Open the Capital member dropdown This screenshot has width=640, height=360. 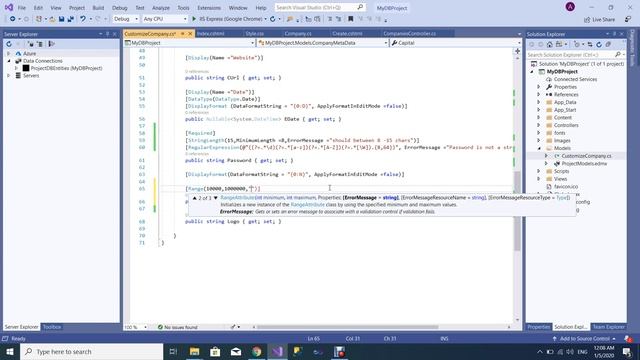tap(456, 43)
